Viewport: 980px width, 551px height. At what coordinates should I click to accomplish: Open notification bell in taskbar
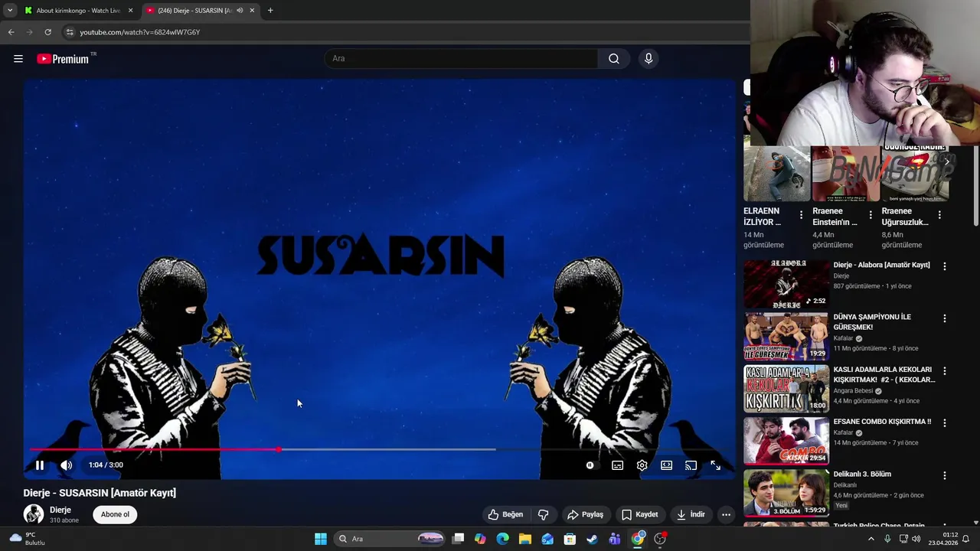click(x=965, y=539)
